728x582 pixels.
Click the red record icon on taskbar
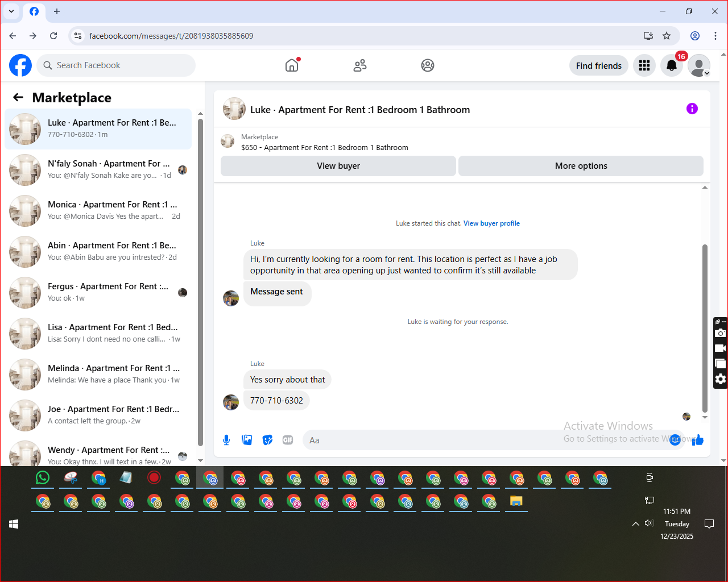click(x=154, y=478)
